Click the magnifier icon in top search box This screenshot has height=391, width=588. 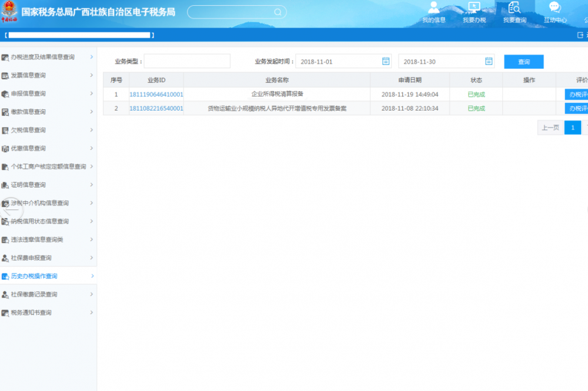[278, 12]
